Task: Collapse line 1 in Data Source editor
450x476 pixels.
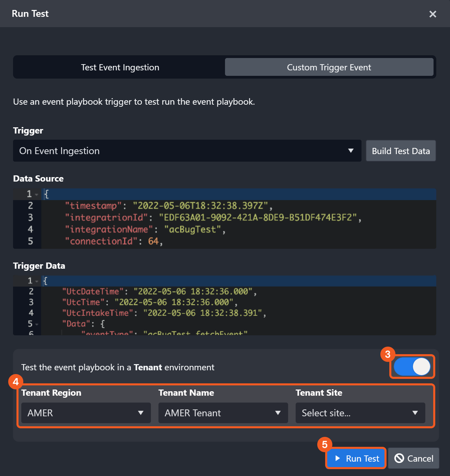Action: 37,195
